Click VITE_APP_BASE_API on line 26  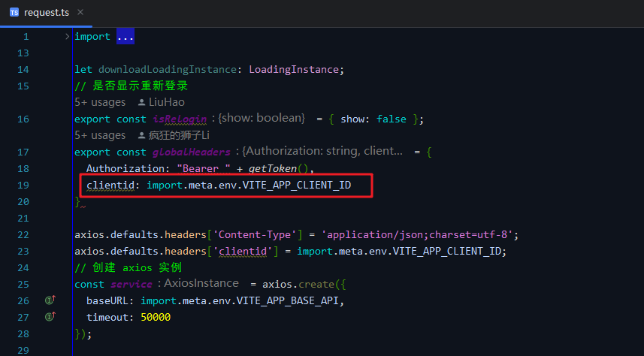(x=288, y=300)
